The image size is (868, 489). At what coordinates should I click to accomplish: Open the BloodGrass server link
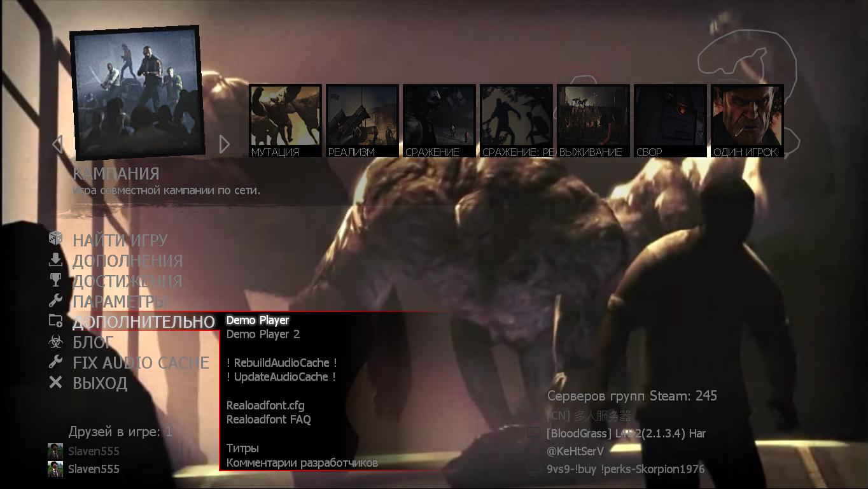[x=626, y=434]
